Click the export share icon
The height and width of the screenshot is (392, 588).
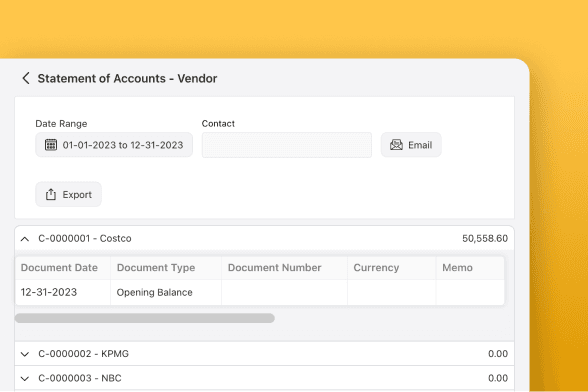51,194
